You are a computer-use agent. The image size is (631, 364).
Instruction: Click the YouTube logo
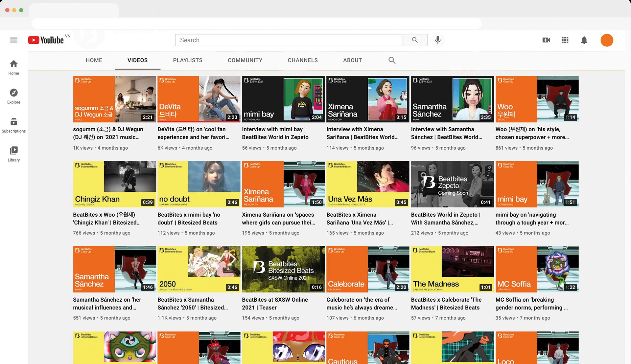click(46, 40)
